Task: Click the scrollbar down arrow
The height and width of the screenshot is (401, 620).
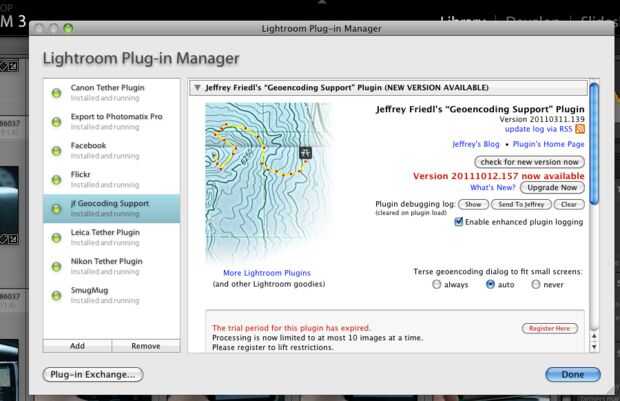Action: (594, 347)
